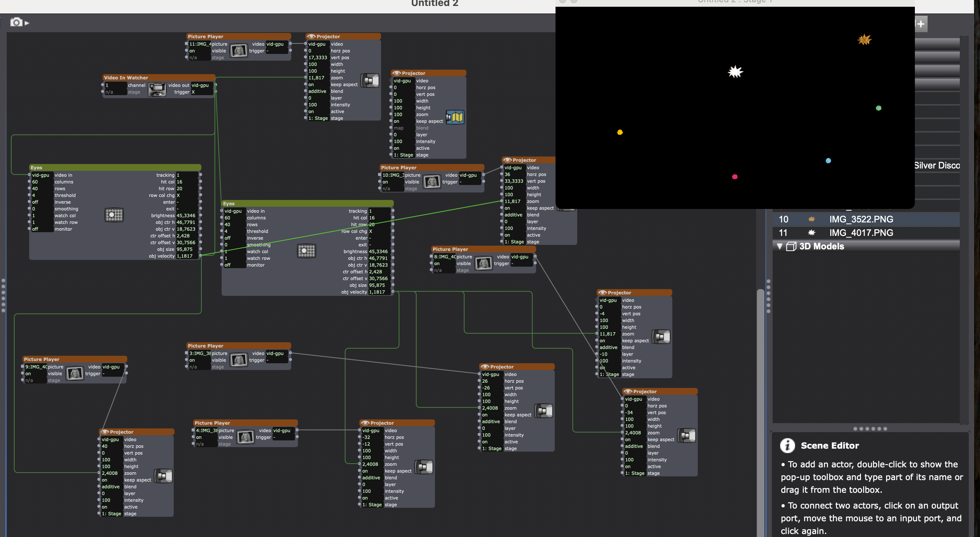The height and width of the screenshot is (537, 980).
Task: Click the white star thumbnail of IMG_4017.PNG
Action: pyautogui.click(x=812, y=233)
